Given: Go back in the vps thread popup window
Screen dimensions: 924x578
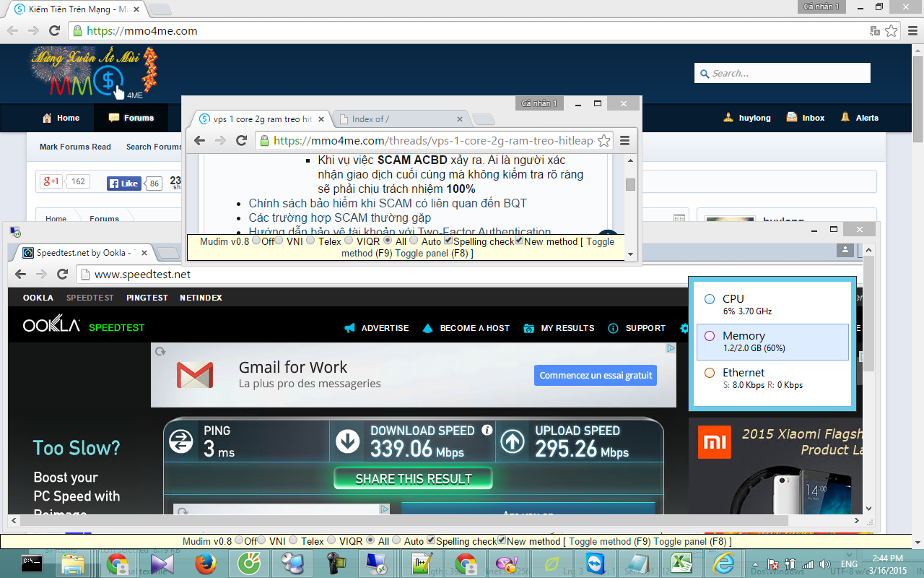Looking at the screenshot, I should pos(200,140).
